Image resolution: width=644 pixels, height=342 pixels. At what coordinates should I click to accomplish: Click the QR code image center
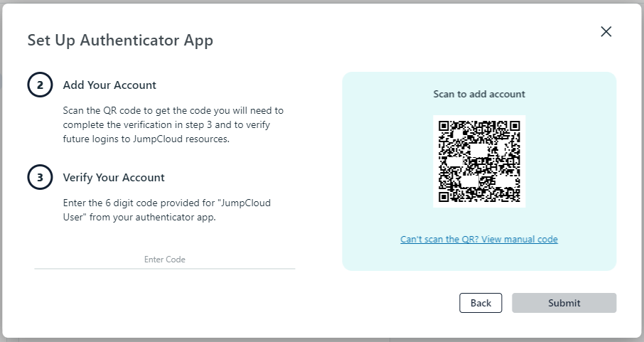tap(479, 161)
